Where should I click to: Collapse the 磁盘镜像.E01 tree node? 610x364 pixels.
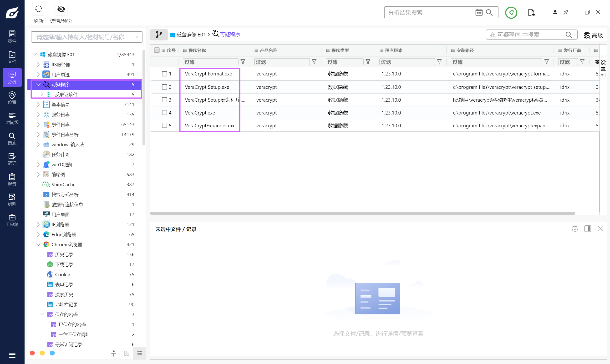(35, 54)
